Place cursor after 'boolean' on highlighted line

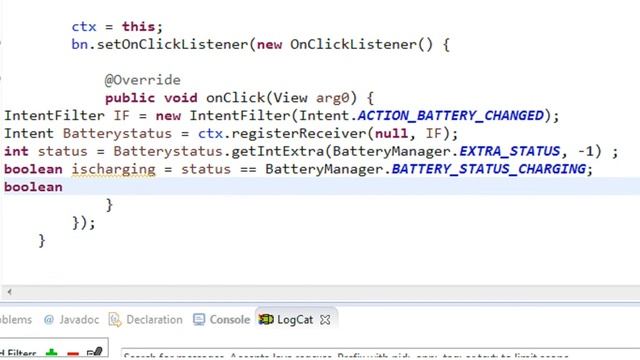point(64,187)
